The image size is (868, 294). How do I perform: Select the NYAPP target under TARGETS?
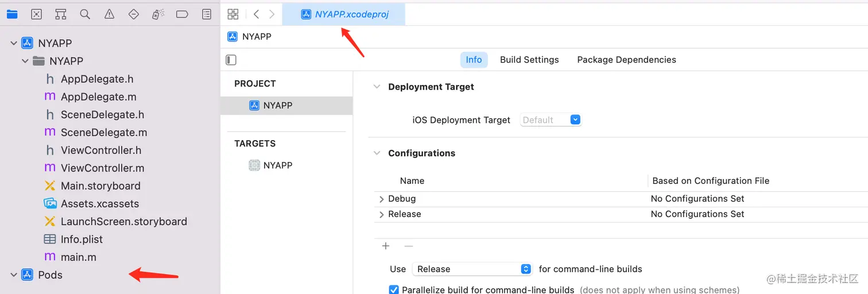(278, 165)
